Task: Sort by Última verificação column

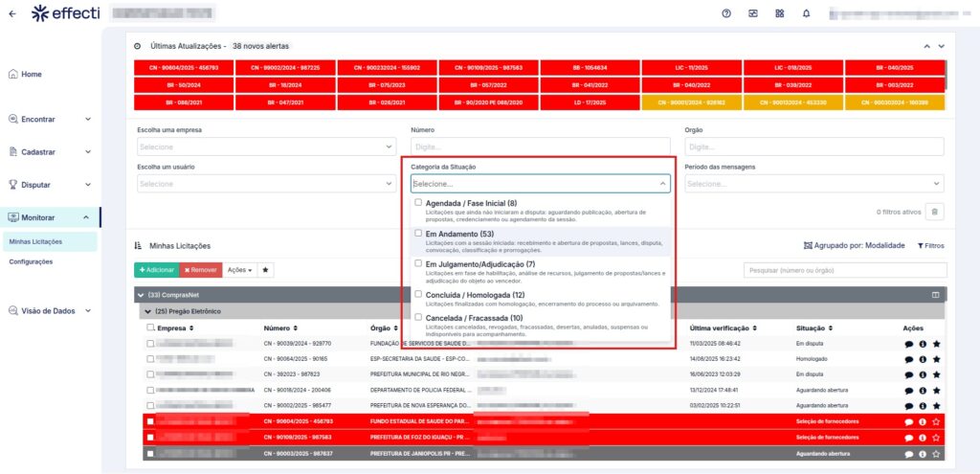Action: (724, 327)
